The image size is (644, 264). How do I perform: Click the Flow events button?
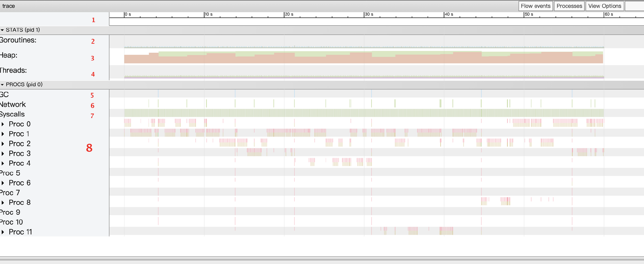[x=535, y=6]
